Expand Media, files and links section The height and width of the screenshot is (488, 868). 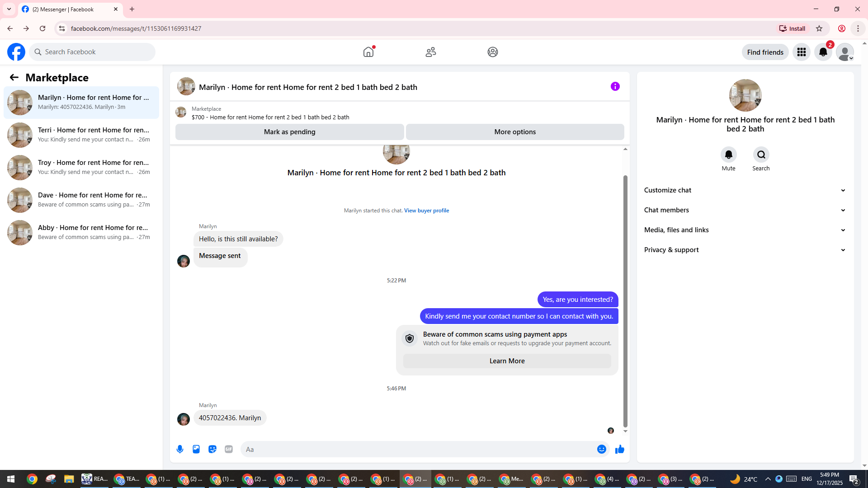[x=745, y=230]
